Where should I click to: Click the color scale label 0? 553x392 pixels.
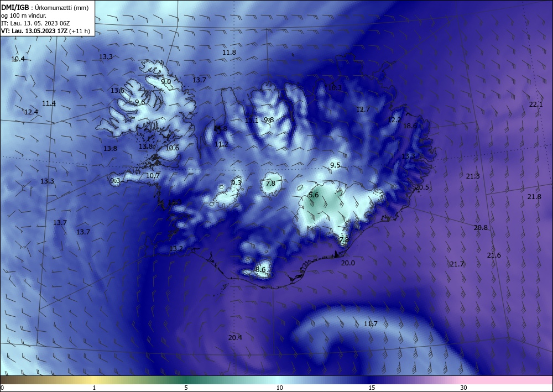tap(2, 388)
